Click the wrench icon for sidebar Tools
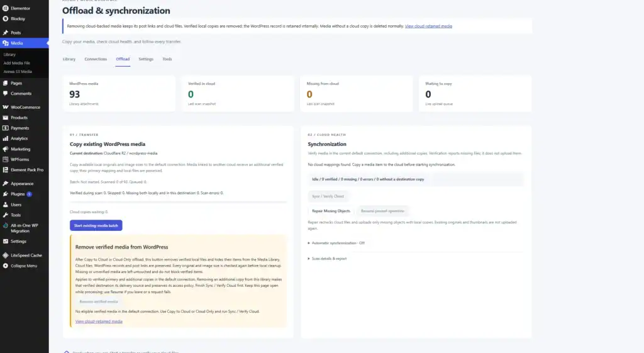This screenshot has width=644, height=353. coord(5,215)
